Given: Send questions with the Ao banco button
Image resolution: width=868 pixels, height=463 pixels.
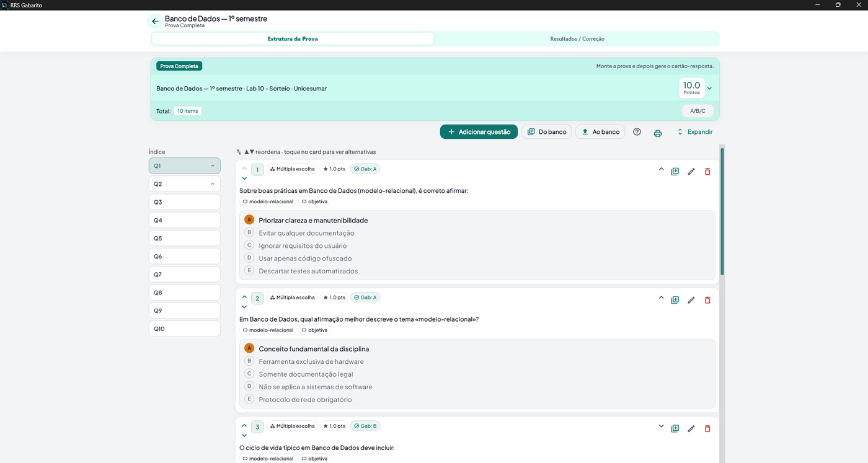Looking at the screenshot, I should click(x=600, y=132).
